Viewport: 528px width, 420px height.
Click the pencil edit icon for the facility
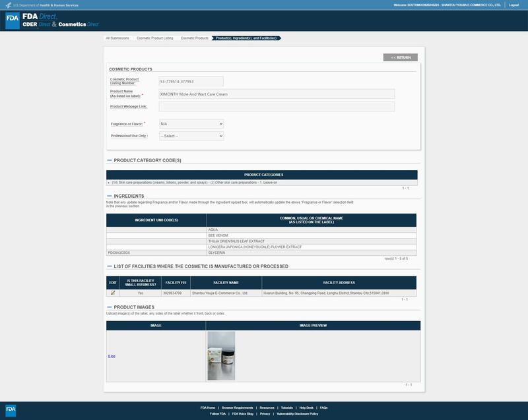click(113, 293)
